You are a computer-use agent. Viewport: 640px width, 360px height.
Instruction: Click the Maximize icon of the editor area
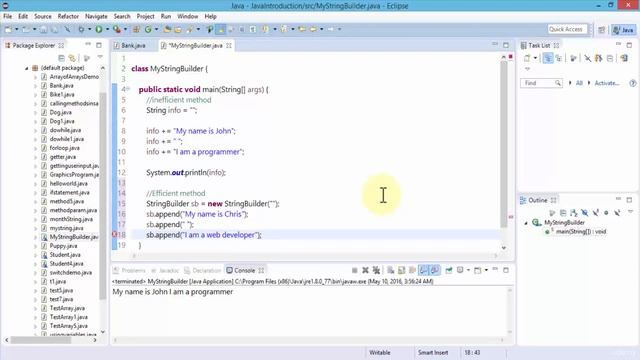(506, 45)
